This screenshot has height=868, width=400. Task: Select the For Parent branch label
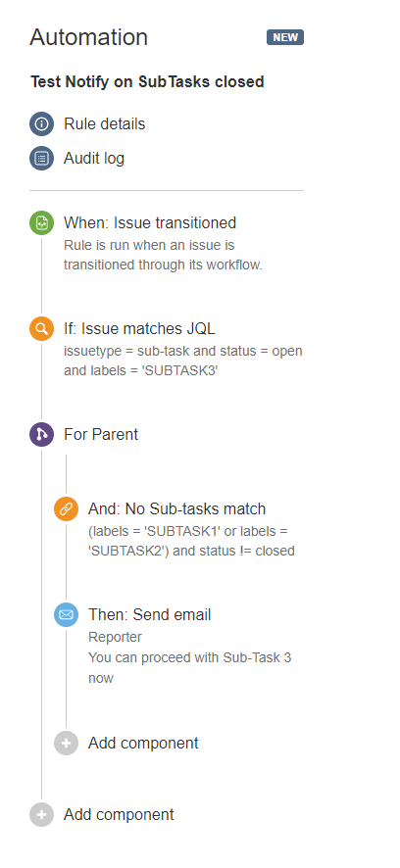[101, 435]
